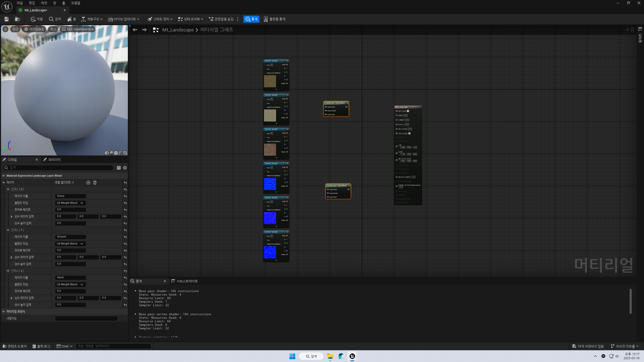The height and width of the screenshot is (362, 644).
Task: Switch to the 디테일 (Details) tab
Action: click(12, 160)
